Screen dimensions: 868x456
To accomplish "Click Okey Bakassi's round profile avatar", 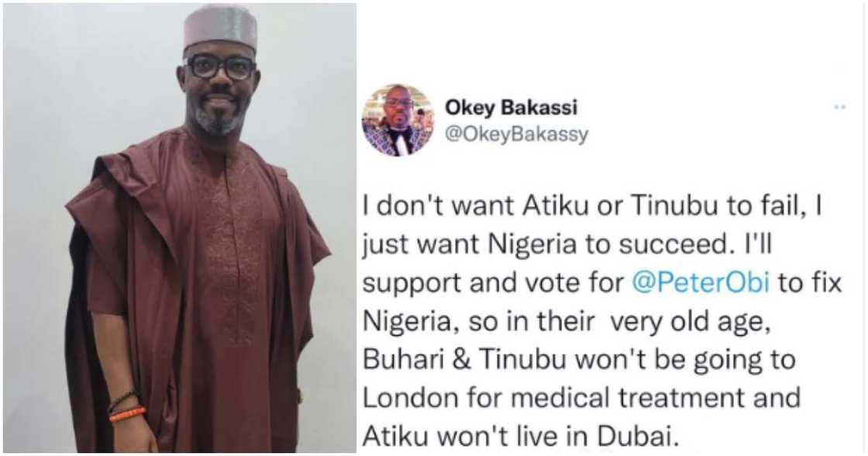I will pos(398,120).
